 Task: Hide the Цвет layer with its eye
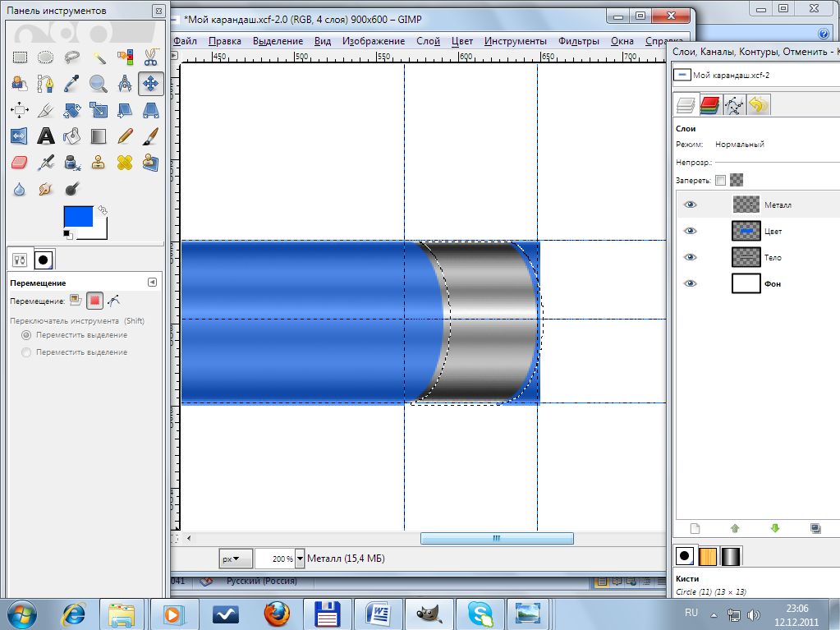[x=691, y=231]
